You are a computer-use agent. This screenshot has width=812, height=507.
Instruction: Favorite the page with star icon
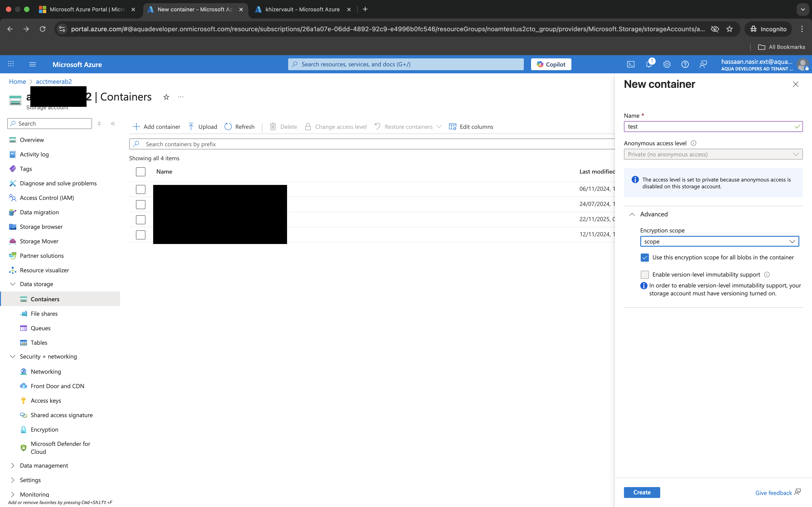tap(166, 97)
